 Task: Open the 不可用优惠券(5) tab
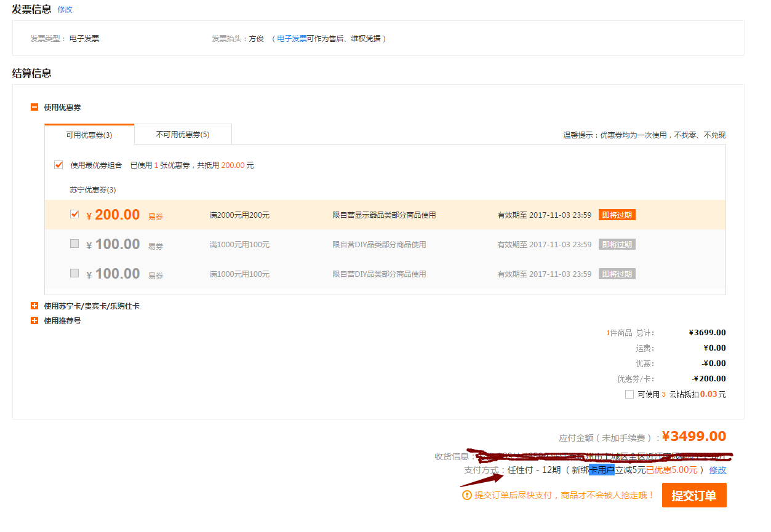tap(182, 133)
